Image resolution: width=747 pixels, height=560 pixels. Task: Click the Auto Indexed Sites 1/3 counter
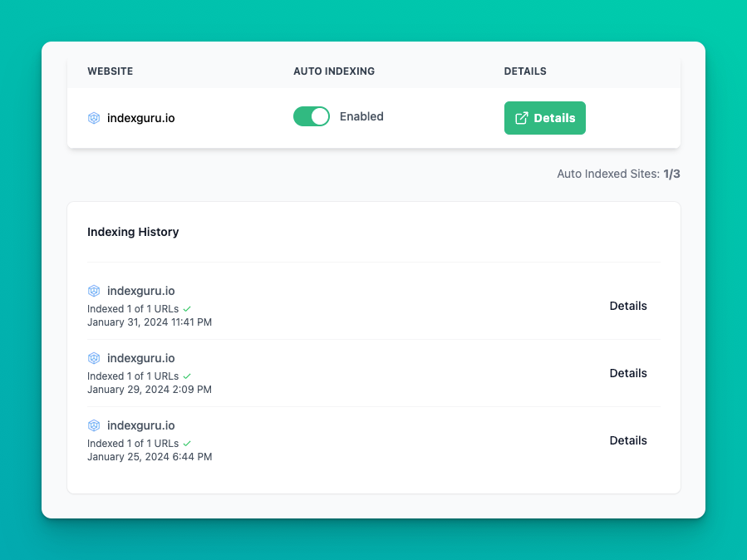(x=618, y=174)
